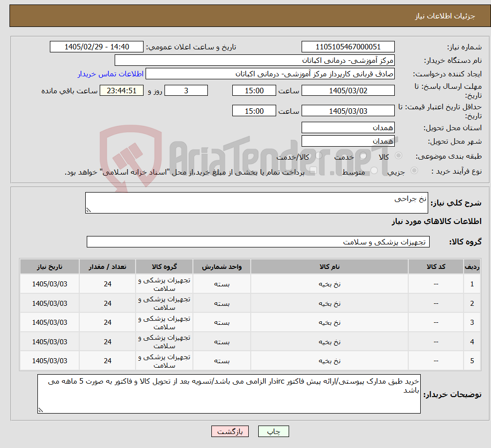Click the چاپ (print) button

pyautogui.click(x=273, y=432)
